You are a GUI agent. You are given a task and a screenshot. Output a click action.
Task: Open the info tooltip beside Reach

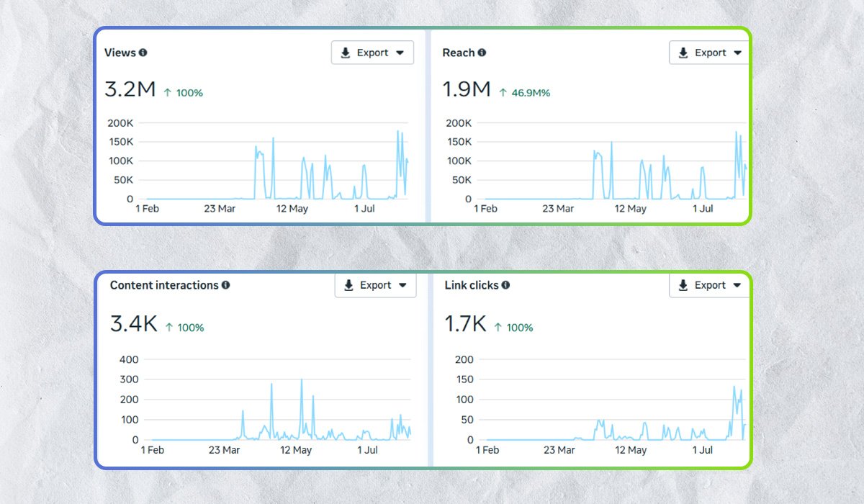click(482, 53)
